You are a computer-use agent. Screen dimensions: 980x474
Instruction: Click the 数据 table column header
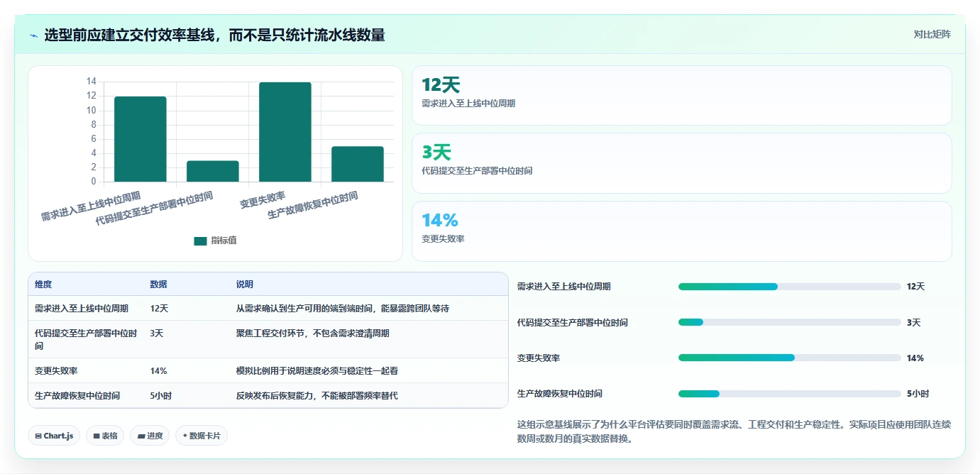(159, 285)
